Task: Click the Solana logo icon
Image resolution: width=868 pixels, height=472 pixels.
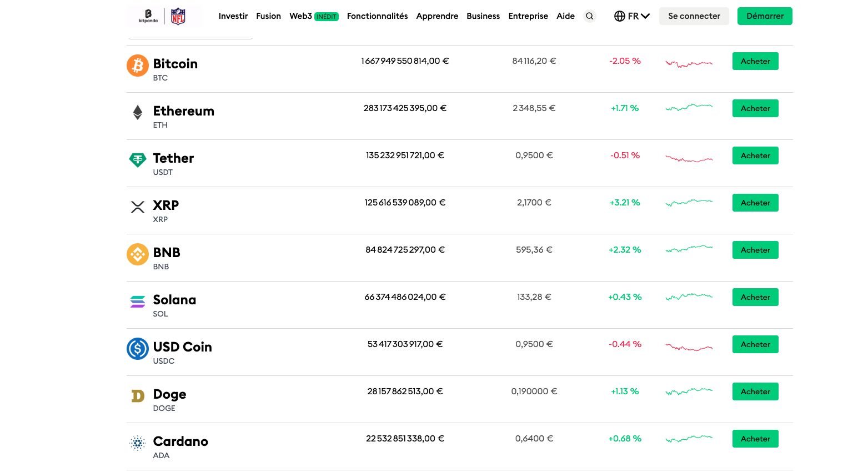Action: pyautogui.click(x=138, y=302)
